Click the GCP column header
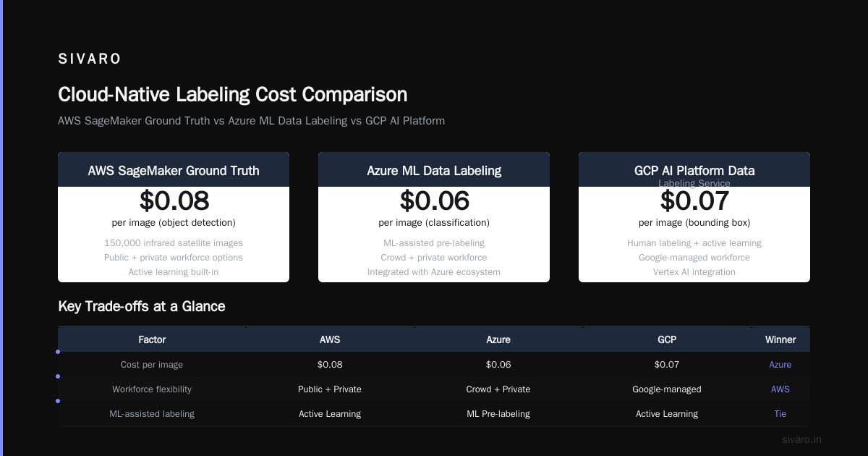Image resolution: width=868 pixels, height=456 pixels. click(x=667, y=339)
